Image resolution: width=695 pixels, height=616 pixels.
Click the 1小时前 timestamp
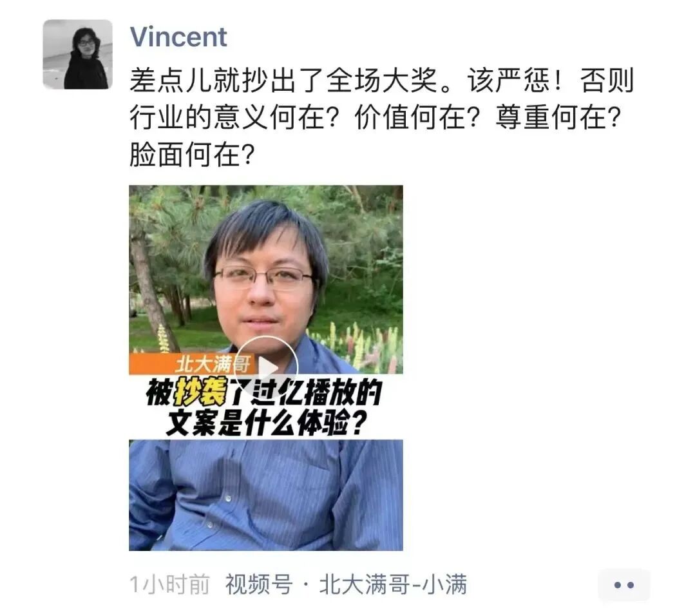click(x=170, y=584)
